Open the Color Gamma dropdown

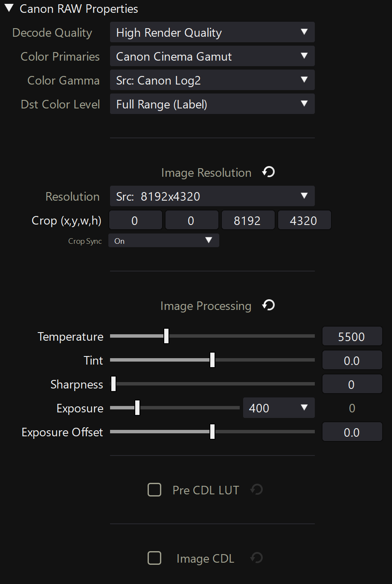tap(212, 80)
